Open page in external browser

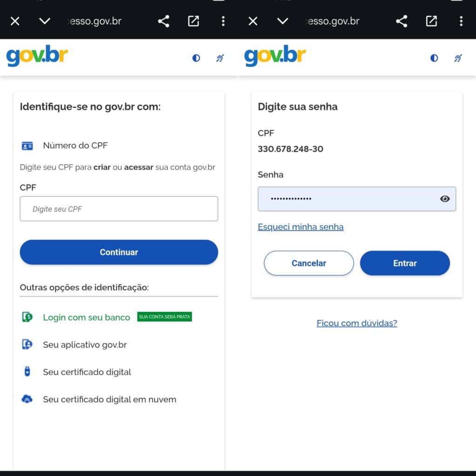(193, 21)
